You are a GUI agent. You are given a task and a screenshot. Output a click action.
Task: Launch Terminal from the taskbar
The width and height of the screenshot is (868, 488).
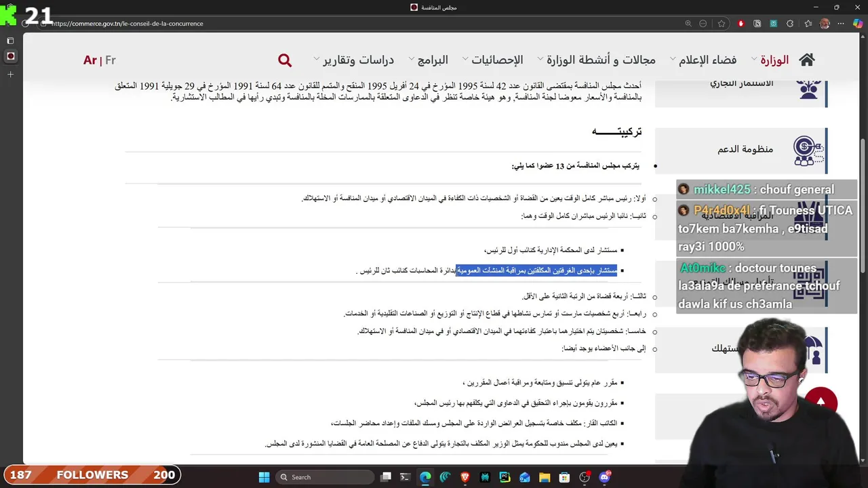tap(405, 477)
